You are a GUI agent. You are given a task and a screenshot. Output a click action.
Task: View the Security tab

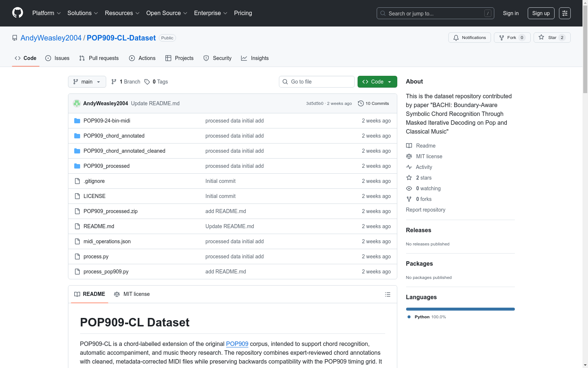pos(218,58)
